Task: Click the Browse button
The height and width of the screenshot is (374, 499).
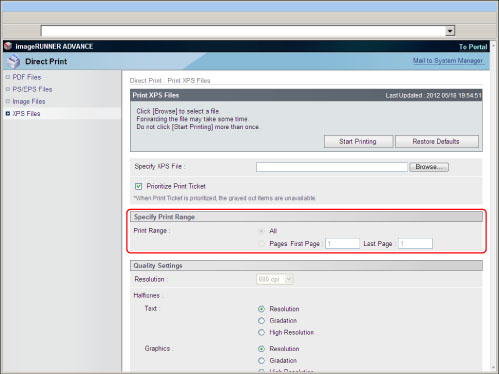Action: tap(429, 167)
